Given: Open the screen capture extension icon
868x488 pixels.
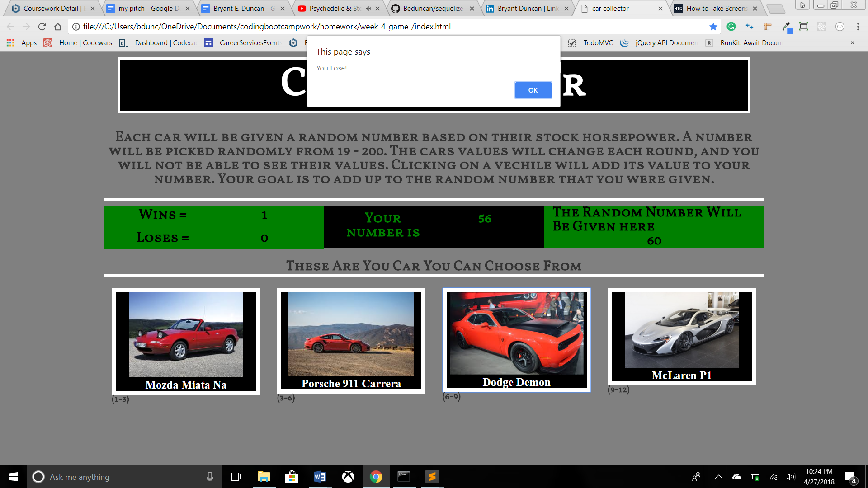Looking at the screenshot, I should tap(804, 27).
